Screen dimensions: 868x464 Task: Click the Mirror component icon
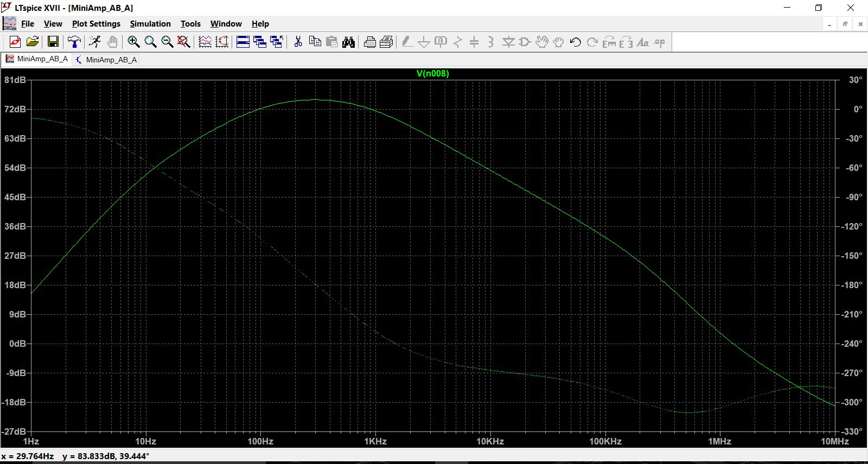pos(626,42)
